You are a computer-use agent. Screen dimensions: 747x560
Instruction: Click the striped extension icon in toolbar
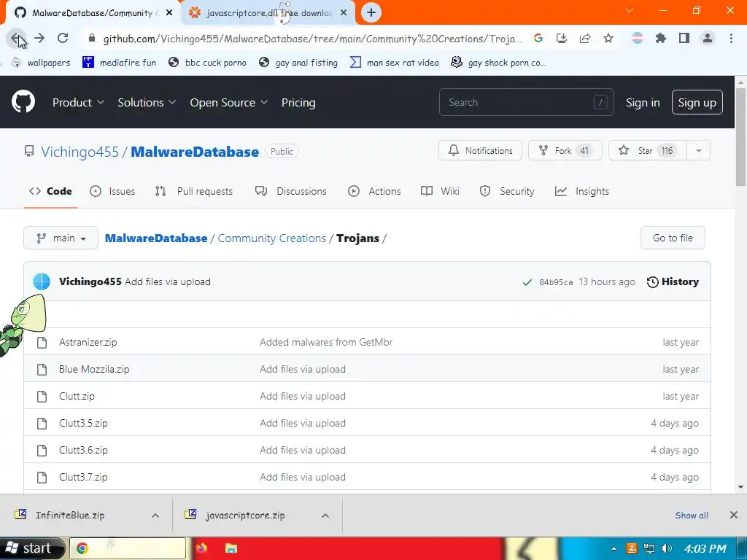click(x=637, y=38)
